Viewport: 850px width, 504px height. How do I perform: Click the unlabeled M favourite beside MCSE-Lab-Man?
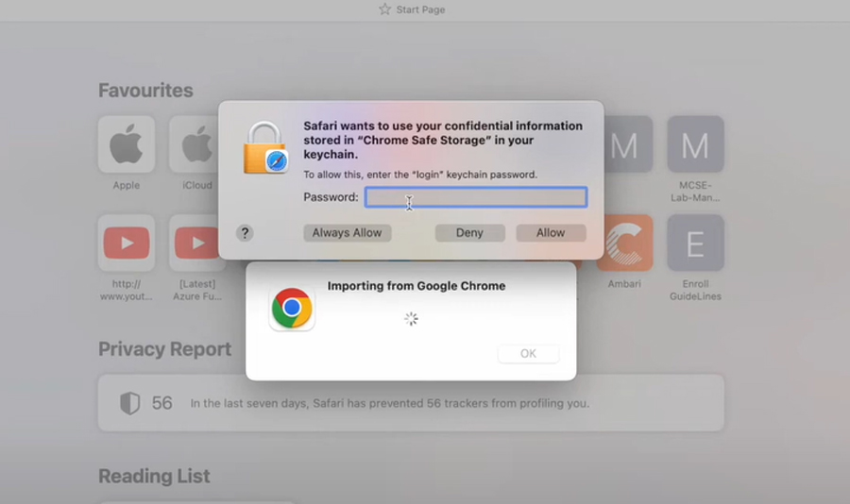pos(626,145)
